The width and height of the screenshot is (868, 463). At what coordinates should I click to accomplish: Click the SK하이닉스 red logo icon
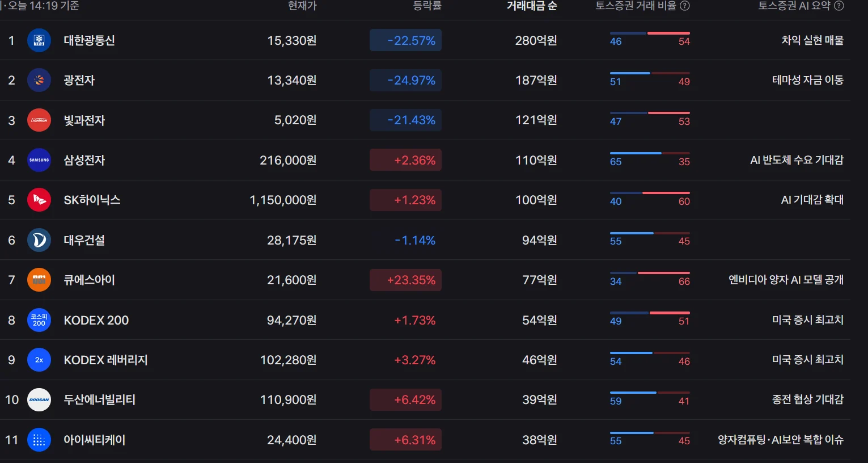pyautogui.click(x=39, y=200)
